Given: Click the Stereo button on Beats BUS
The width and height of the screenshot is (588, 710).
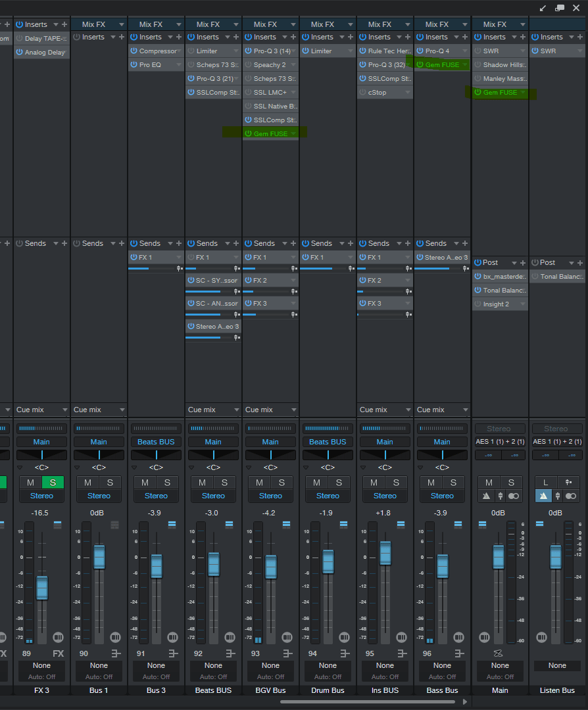Looking at the screenshot, I should point(213,496).
